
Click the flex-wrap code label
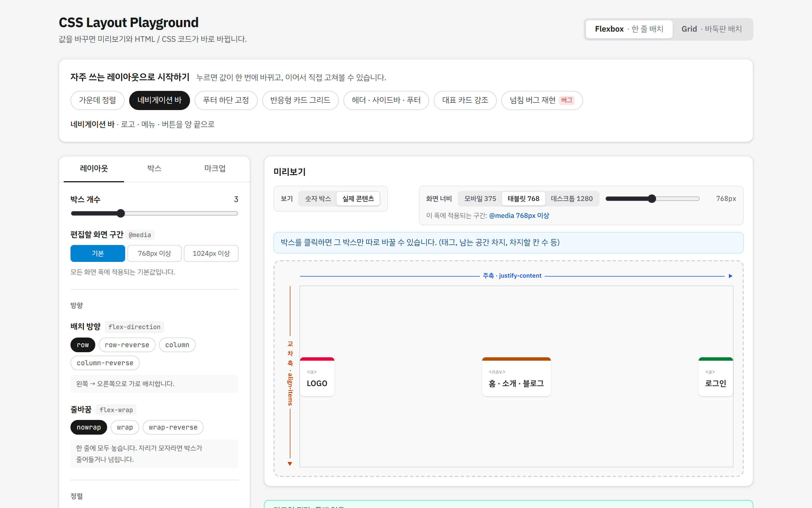tap(116, 410)
